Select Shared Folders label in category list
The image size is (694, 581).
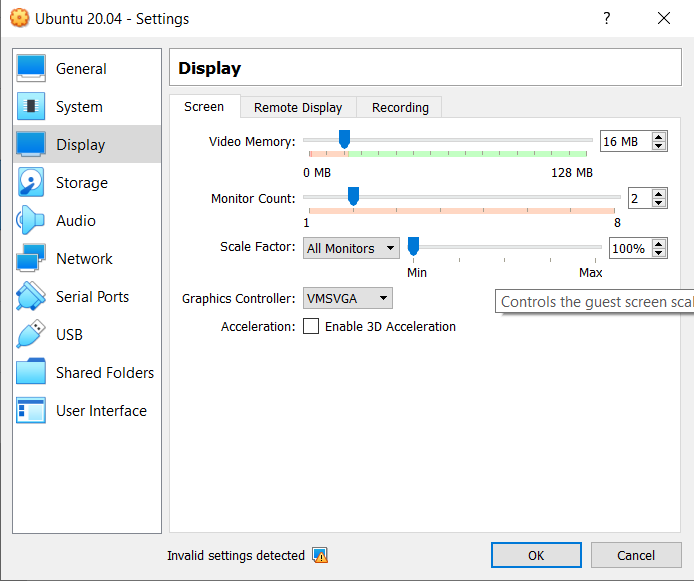pyautogui.click(x=105, y=373)
